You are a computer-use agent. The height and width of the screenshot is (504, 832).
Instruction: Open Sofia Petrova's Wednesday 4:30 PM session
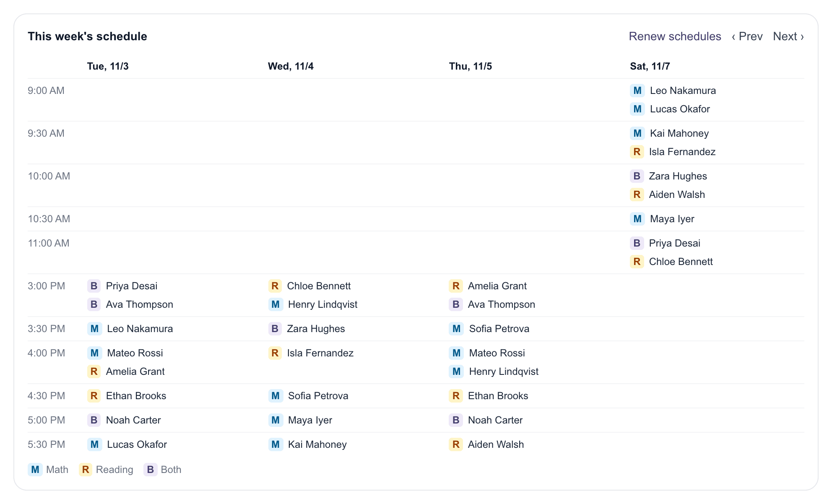click(318, 396)
